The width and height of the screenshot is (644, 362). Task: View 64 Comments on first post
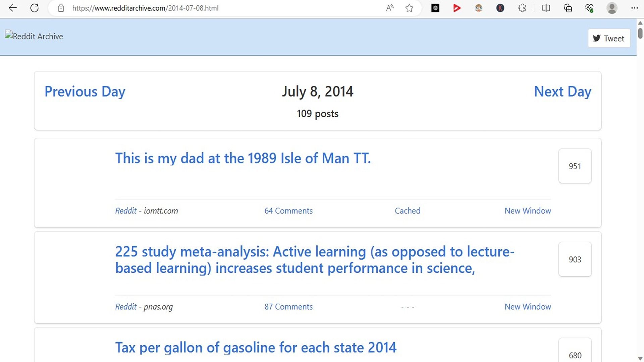288,211
